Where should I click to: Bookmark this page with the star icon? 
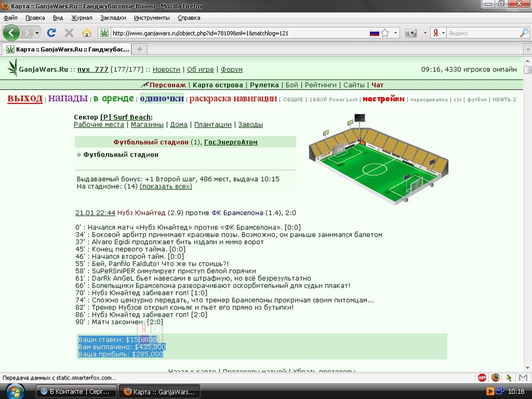point(385,33)
